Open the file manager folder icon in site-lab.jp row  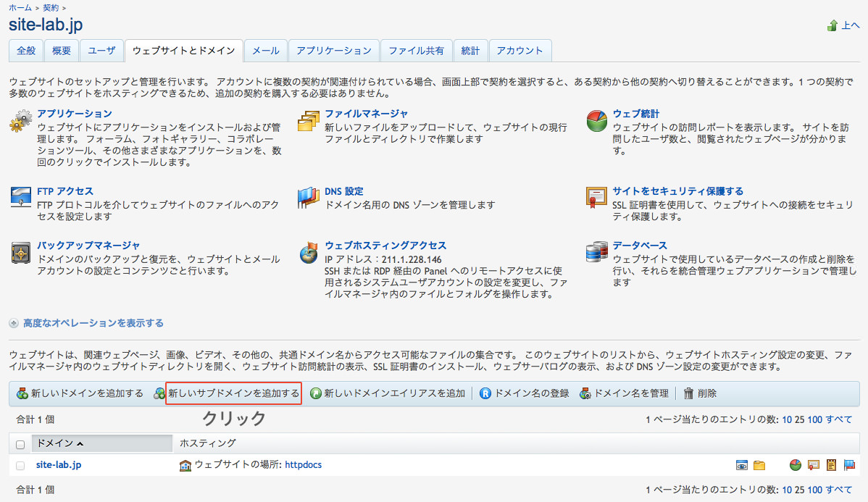pos(759,465)
